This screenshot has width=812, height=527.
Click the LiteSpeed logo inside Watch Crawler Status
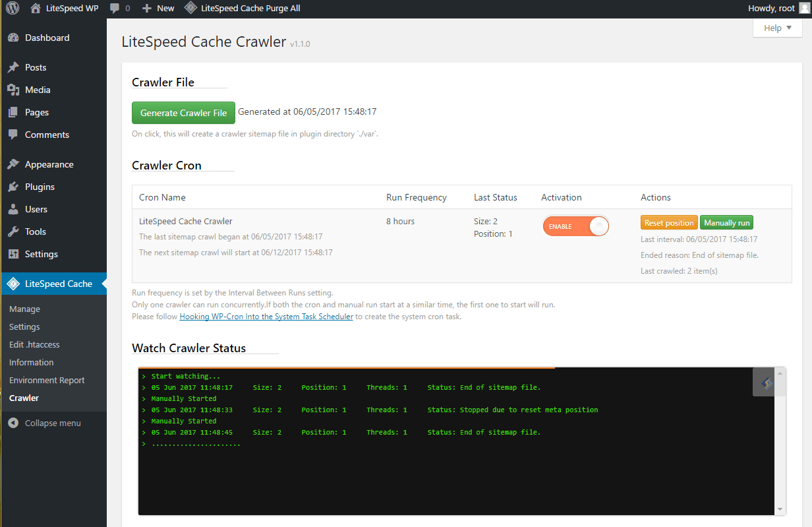point(767,381)
